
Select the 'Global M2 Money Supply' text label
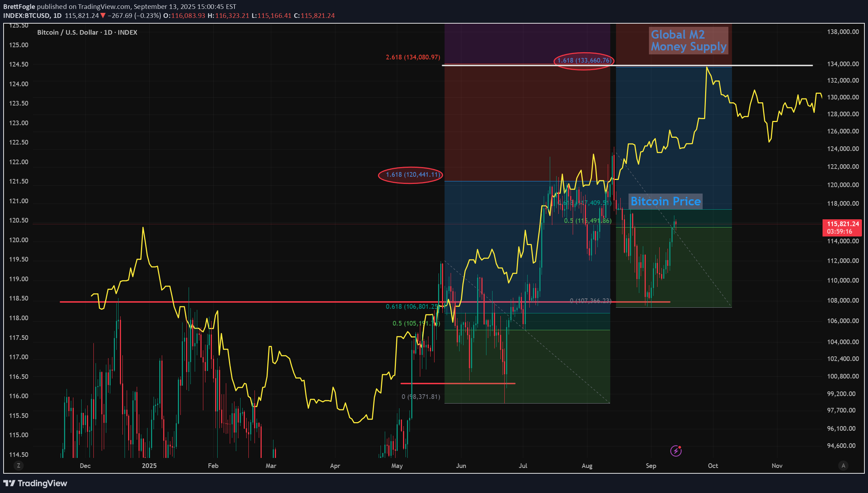pyautogui.click(x=689, y=40)
